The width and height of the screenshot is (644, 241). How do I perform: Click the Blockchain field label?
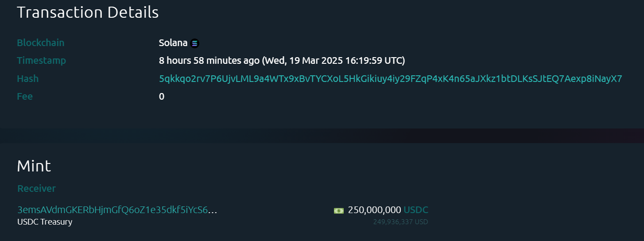click(x=40, y=43)
